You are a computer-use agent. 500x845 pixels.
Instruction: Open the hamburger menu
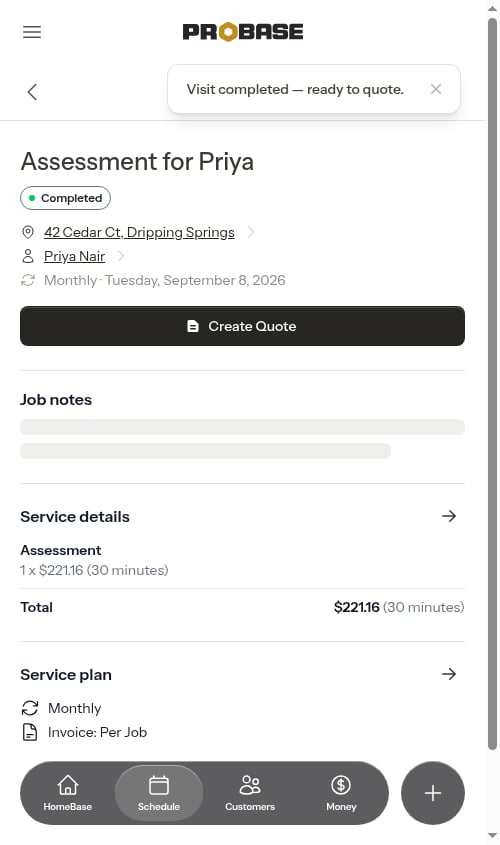[32, 32]
